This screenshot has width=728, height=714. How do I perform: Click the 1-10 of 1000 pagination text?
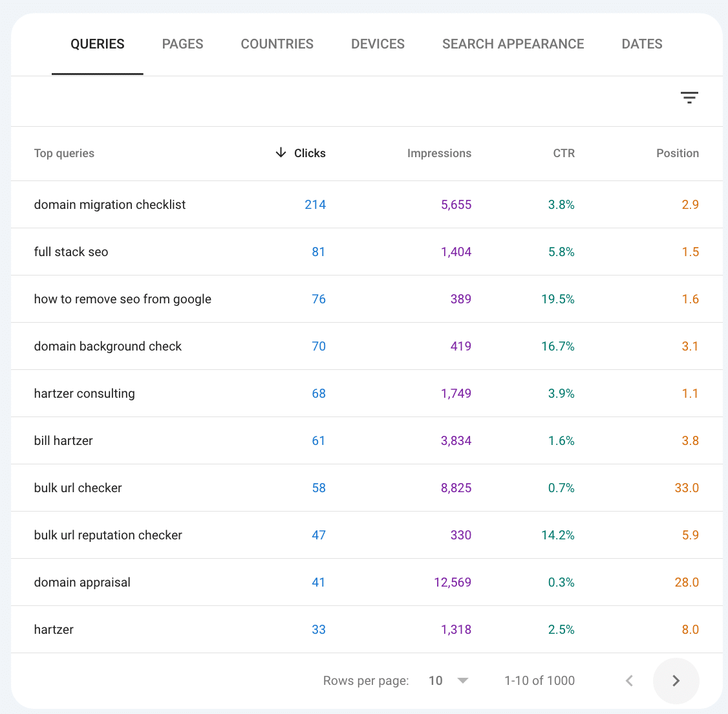(x=539, y=680)
